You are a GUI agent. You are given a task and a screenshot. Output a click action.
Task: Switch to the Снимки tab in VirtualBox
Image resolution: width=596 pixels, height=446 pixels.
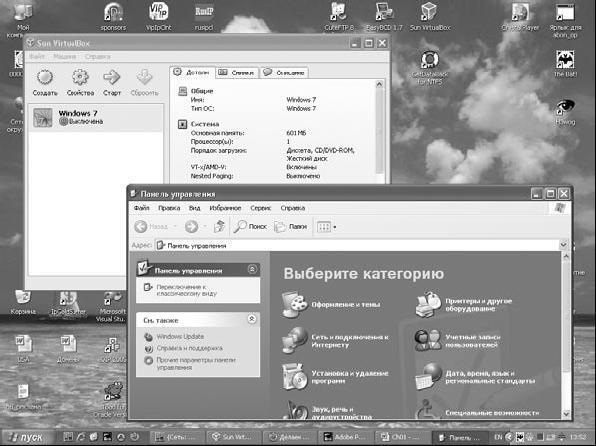pyautogui.click(x=237, y=73)
